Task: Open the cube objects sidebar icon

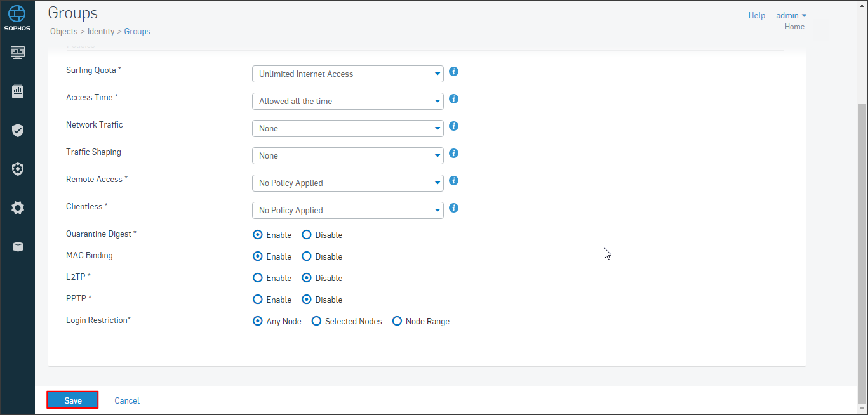Action: click(x=18, y=247)
